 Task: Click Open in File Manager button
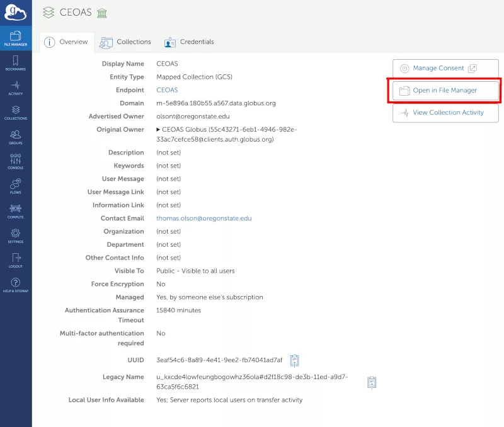click(445, 91)
